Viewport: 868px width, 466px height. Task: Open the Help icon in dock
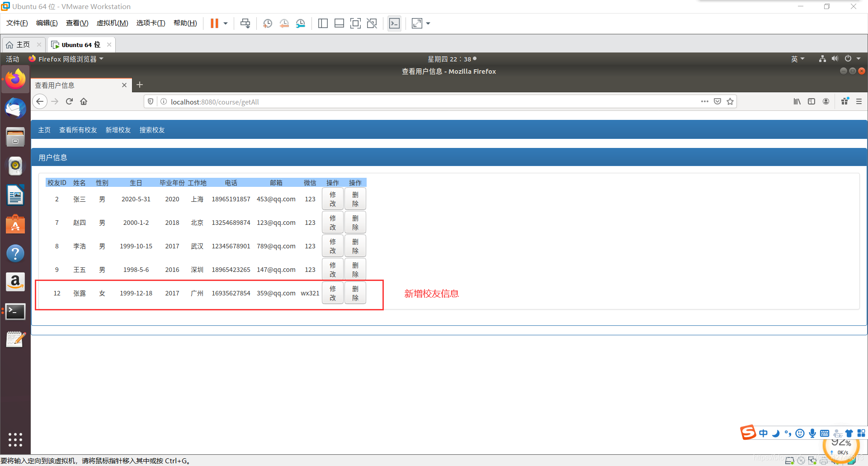point(15,253)
